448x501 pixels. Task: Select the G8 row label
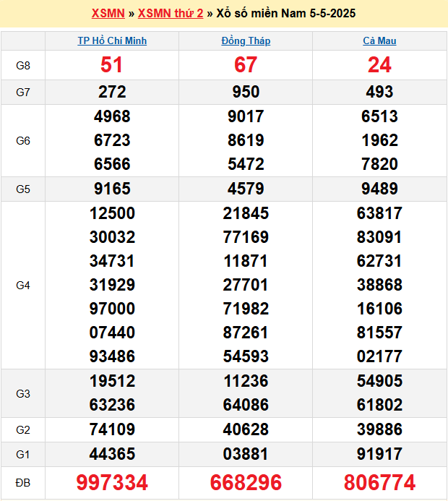[x=23, y=65]
